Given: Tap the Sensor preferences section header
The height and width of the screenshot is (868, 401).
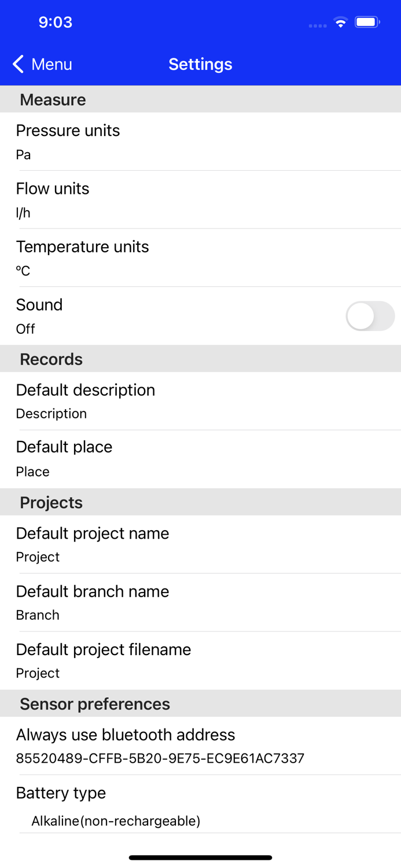Looking at the screenshot, I should (x=95, y=704).
